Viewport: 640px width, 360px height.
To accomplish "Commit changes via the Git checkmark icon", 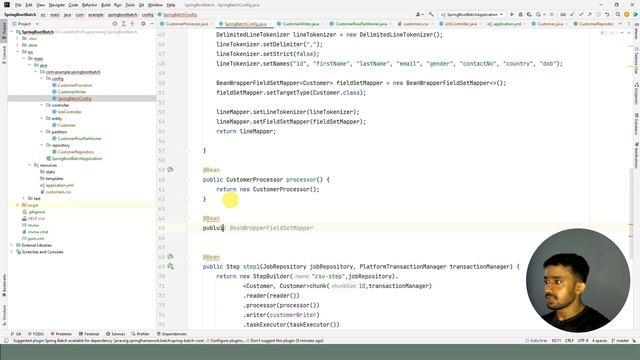I will 581,14.
